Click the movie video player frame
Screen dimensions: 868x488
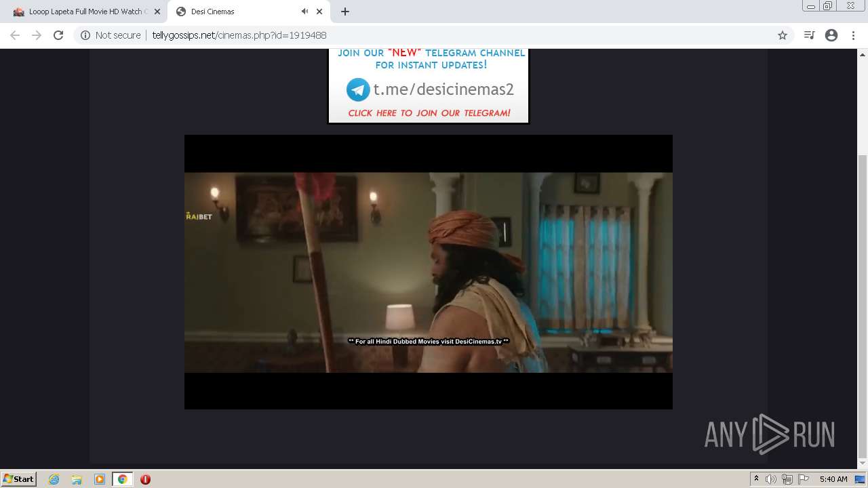pyautogui.click(x=429, y=272)
